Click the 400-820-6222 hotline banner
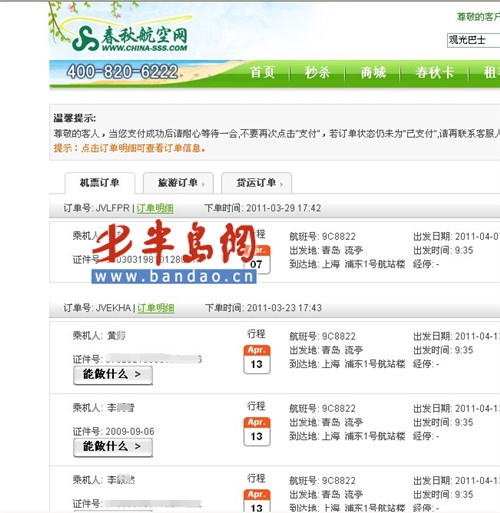500x513 pixels. click(x=122, y=71)
